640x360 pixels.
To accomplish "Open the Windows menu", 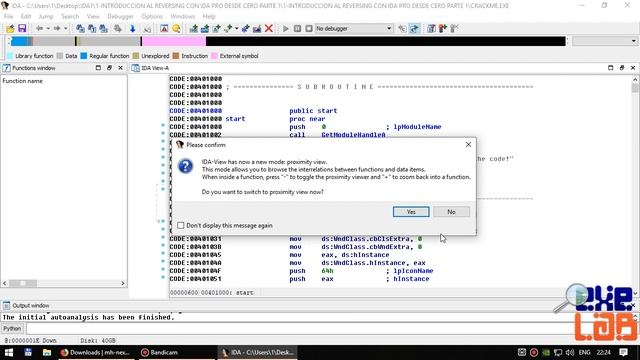I will point(182,16).
